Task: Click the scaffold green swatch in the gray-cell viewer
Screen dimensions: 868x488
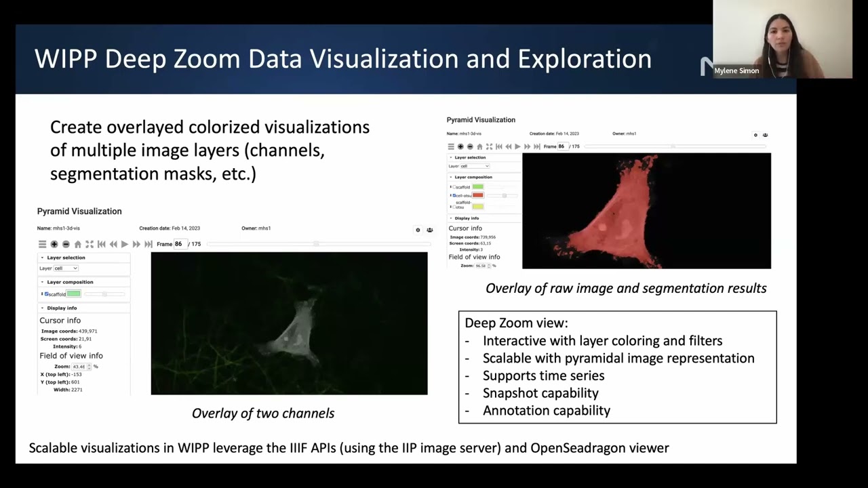Action: (73, 293)
